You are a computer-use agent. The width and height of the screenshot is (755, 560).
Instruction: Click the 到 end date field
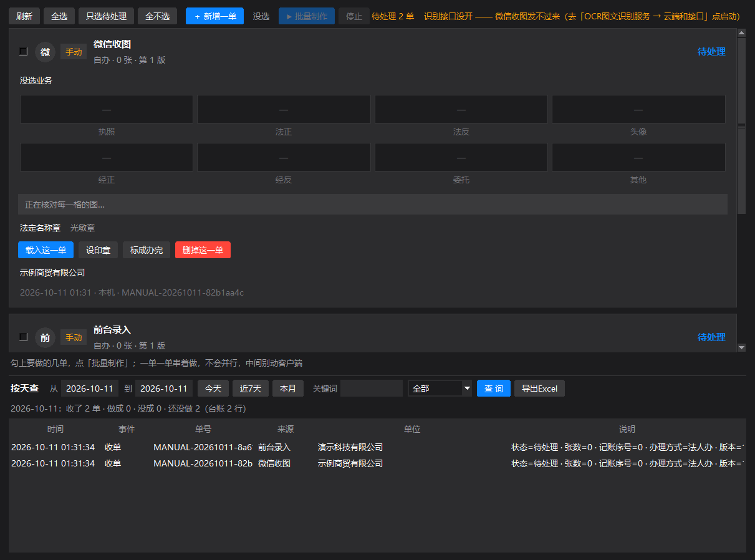click(164, 389)
